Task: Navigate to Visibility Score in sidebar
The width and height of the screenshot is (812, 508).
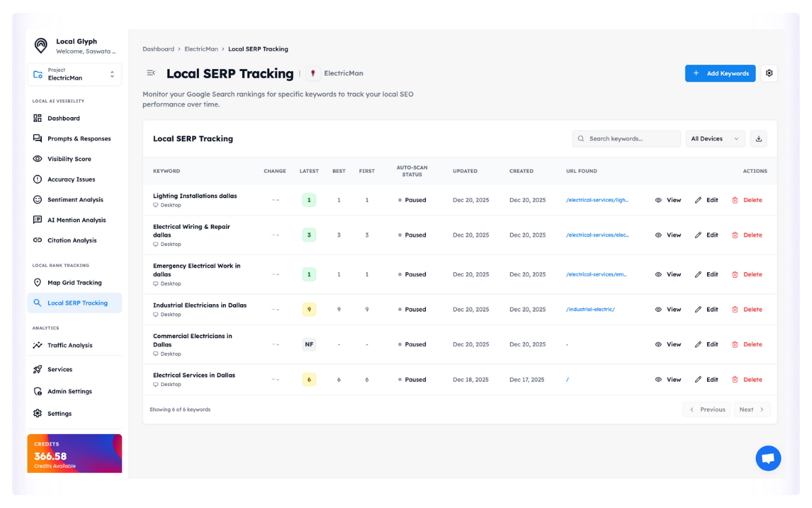Action: [x=68, y=159]
